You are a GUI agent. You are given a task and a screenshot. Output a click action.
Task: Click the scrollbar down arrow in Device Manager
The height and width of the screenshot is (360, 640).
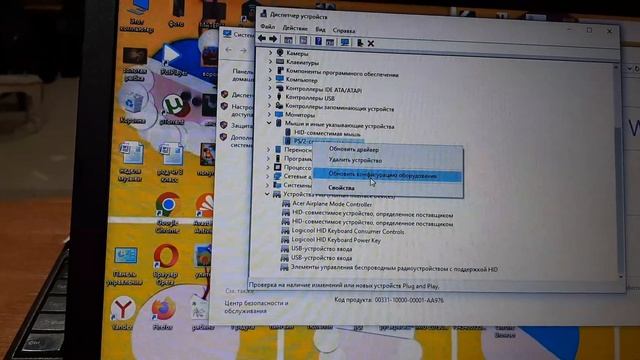click(621, 277)
